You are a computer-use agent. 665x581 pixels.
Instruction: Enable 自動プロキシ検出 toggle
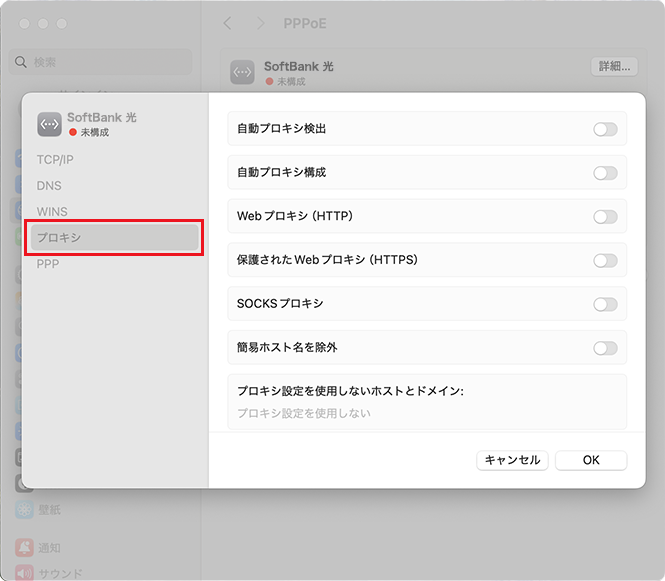tap(605, 129)
